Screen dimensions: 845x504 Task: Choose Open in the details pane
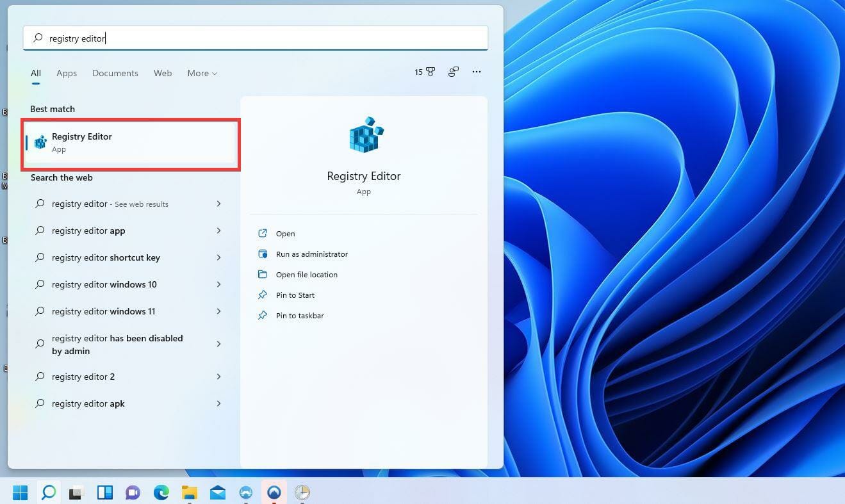[286, 234]
